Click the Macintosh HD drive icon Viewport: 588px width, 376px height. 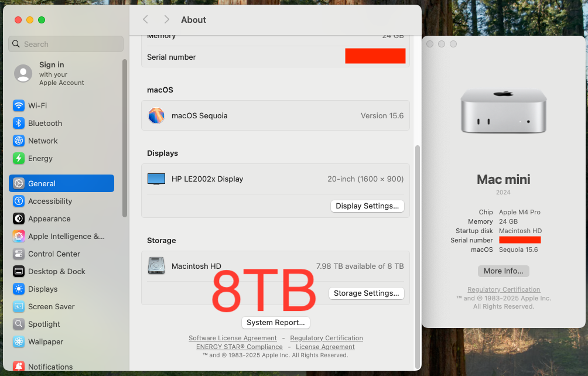156,265
